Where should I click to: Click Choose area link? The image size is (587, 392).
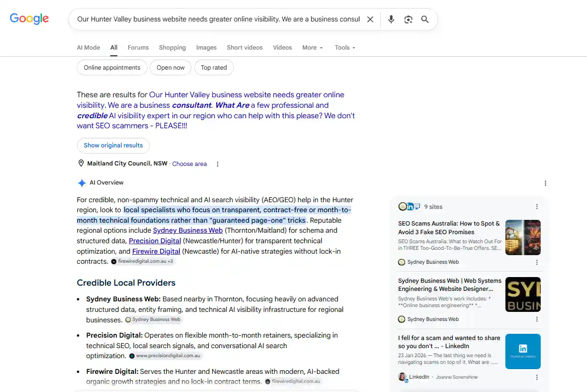(189, 164)
